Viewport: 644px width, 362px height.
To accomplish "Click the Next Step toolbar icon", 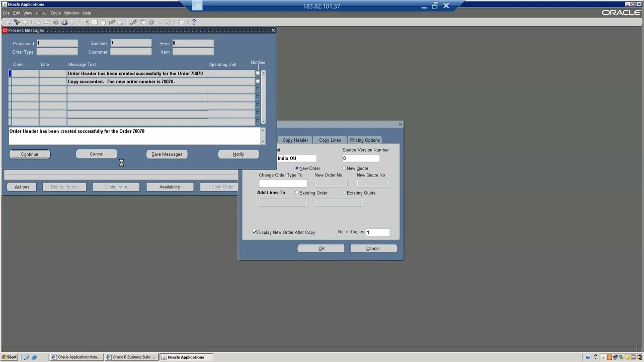I will pos(47,22).
